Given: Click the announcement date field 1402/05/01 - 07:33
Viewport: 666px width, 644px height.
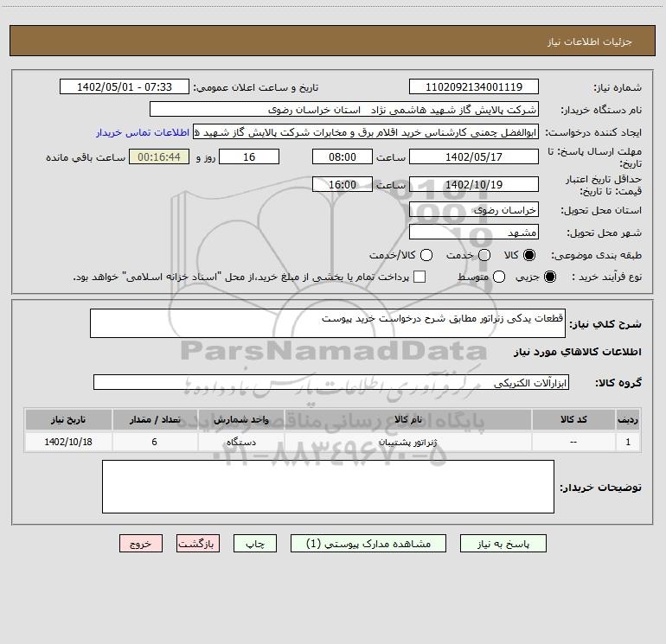Looking at the screenshot, I should click(x=125, y=86).
